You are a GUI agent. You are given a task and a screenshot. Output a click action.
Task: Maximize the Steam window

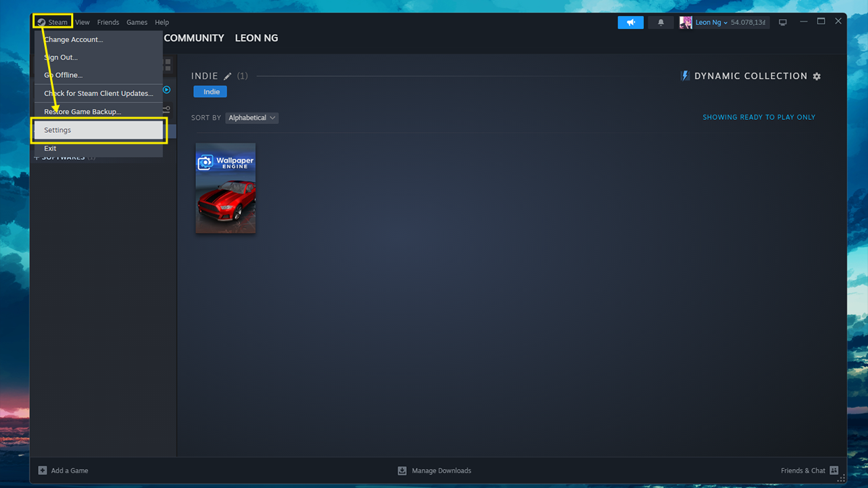821,22
